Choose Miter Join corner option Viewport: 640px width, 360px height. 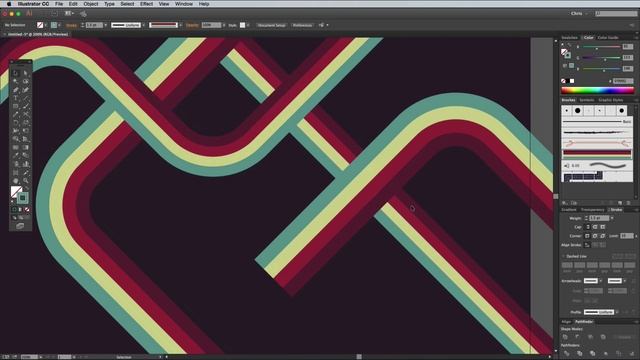tap(587, 236)
